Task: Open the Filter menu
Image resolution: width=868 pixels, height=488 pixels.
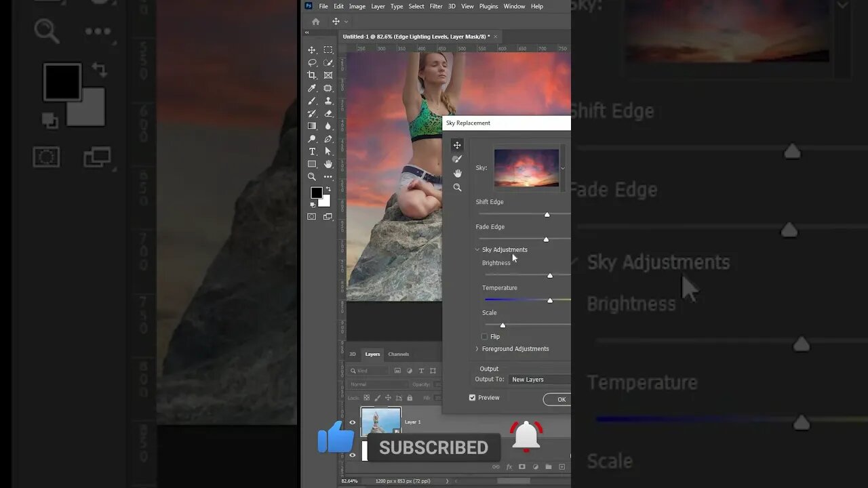Action: pyautogui.click(x=436, y=6)
